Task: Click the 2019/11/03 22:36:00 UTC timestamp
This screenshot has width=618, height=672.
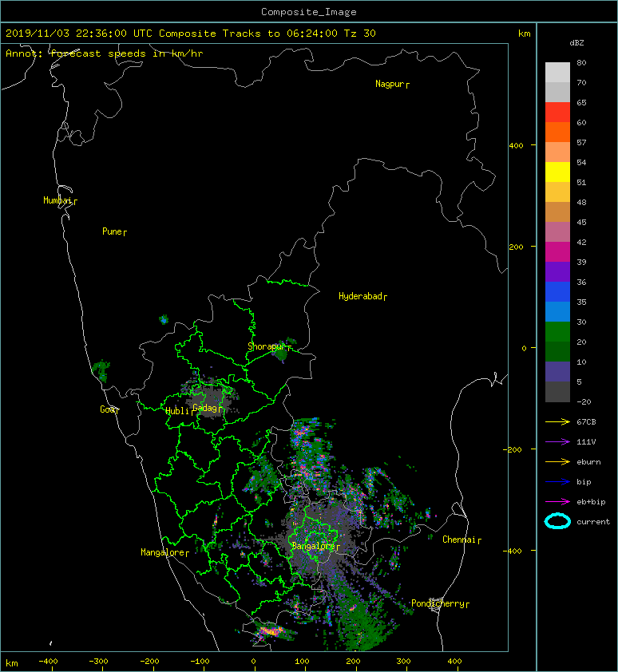Action: (x=79, y=34)
